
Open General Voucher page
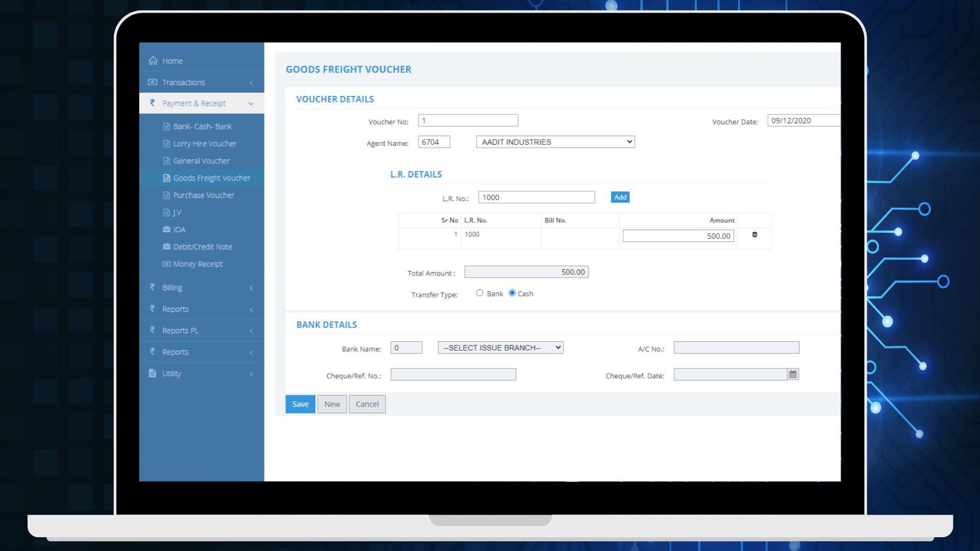(202, 161)
